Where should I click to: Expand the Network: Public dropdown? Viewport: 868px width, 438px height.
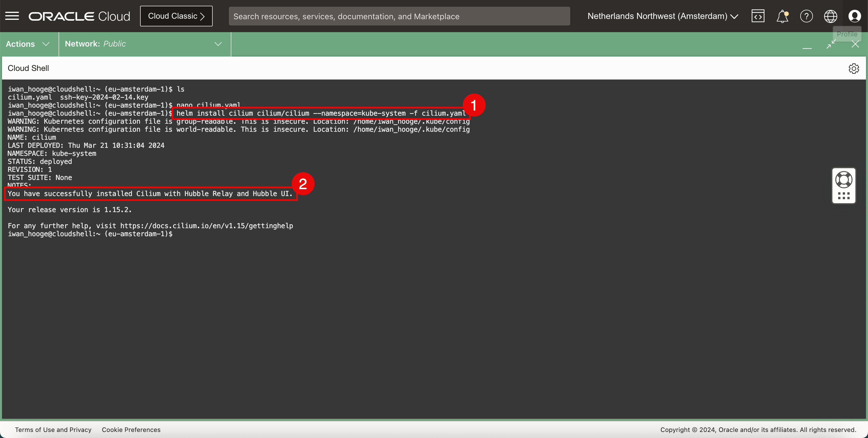click(144, 44)
